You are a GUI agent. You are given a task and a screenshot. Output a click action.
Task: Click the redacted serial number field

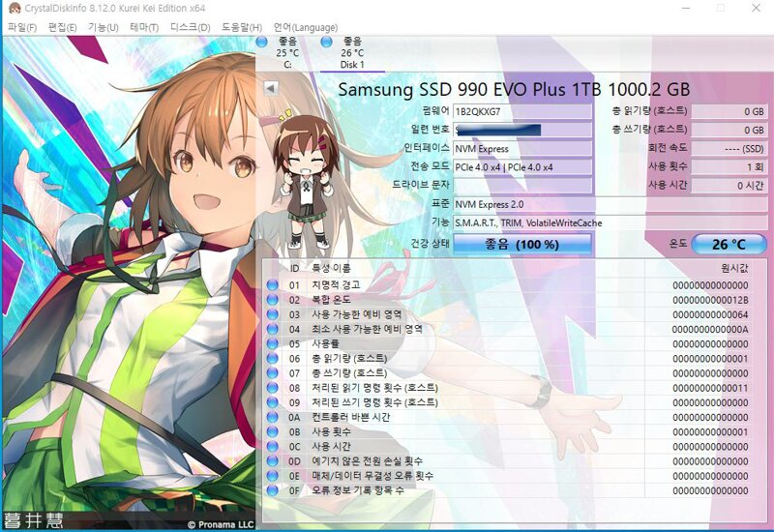(522, 130)
